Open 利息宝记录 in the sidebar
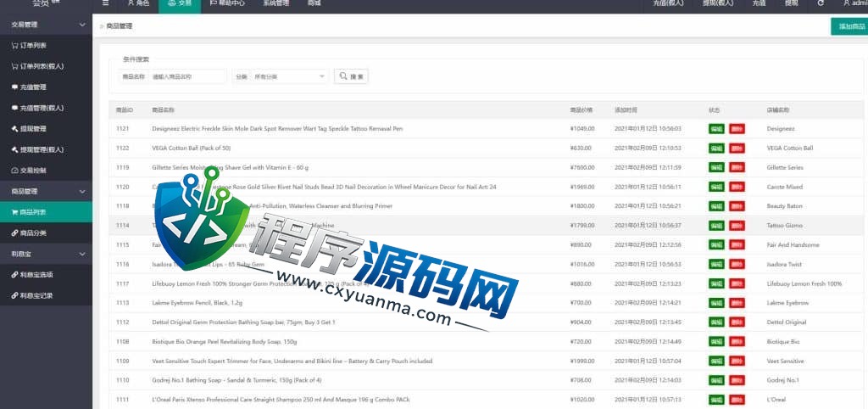The image size is (868, 409). [46, 296]
